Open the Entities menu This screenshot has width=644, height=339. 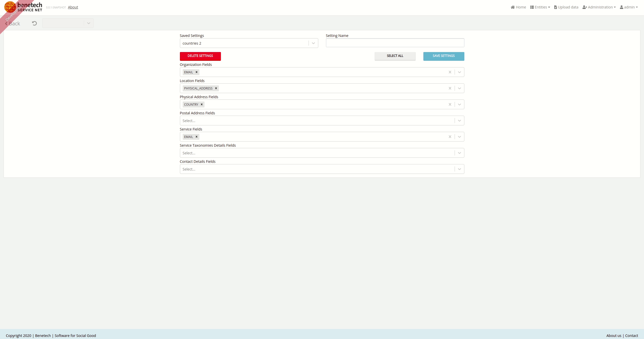click(x=540, y=7)
